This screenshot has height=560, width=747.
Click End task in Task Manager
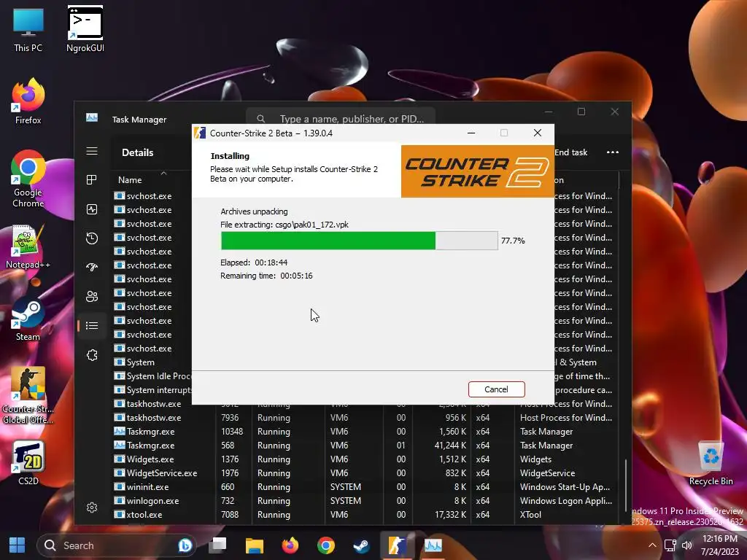pyautogui.click(x=570, y=152)
